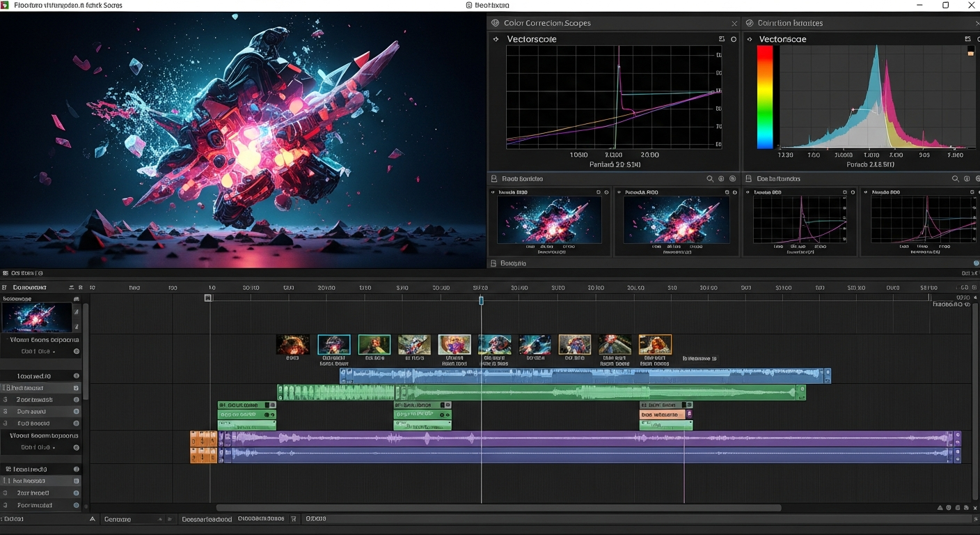Toggle the square button on highlighted 'Fredtrooaot' track

(77, 388)
